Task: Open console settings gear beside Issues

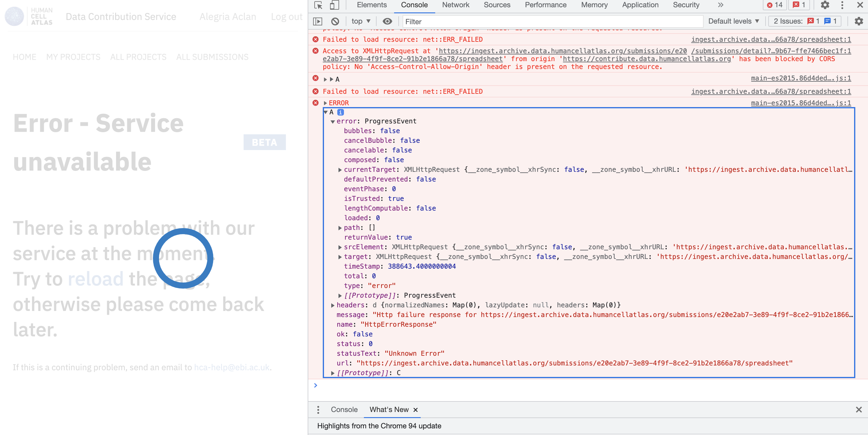Action: pyautogui.click(x=858, y=21)
